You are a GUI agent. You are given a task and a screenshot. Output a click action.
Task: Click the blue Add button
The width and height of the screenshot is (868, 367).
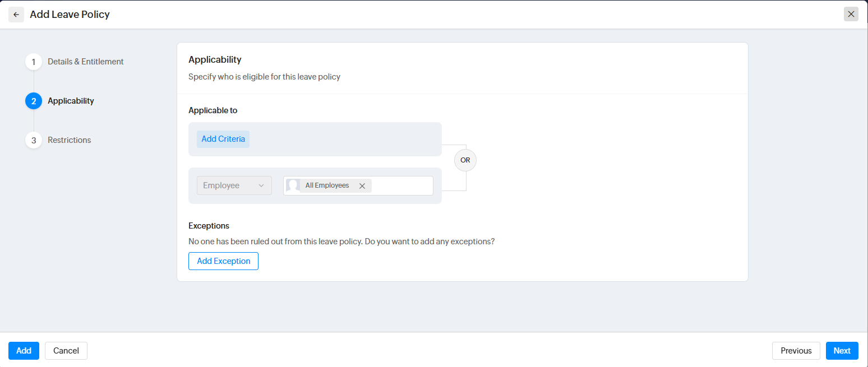[x=24, y=351]
